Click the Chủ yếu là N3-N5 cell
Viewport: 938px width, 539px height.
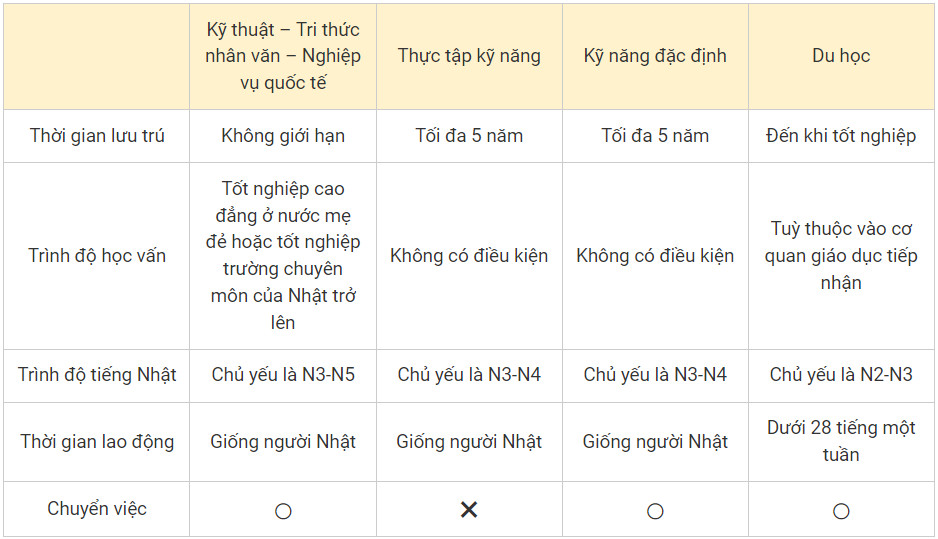tap(283, 374)
